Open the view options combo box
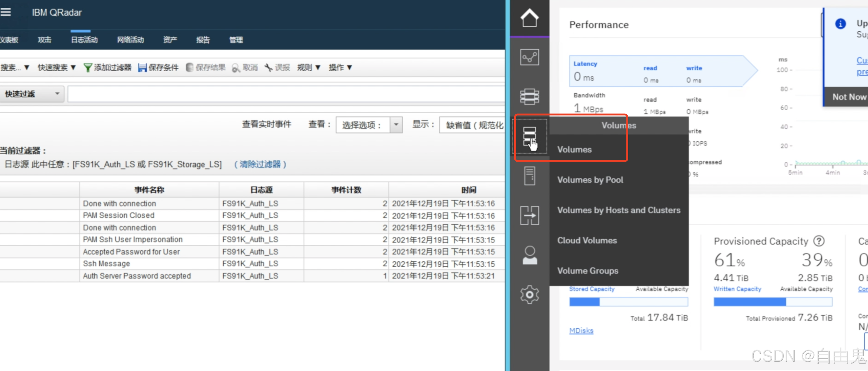 click(x=369, y=125)
